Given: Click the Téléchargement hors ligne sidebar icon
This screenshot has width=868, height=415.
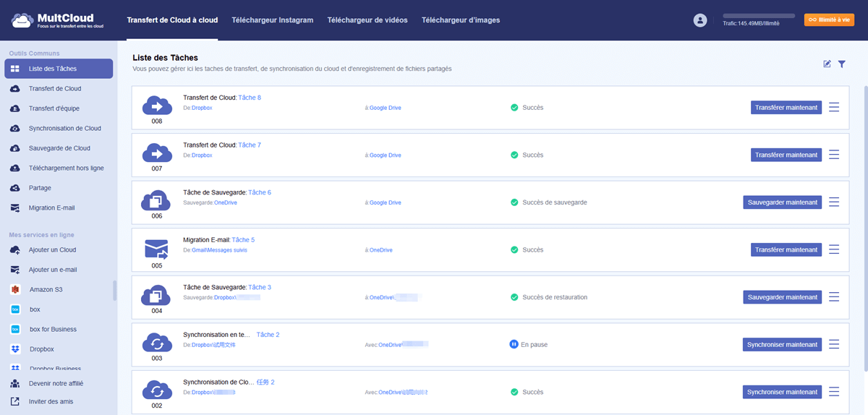Looking at the screenshot, I should click(x=15, y=168).
